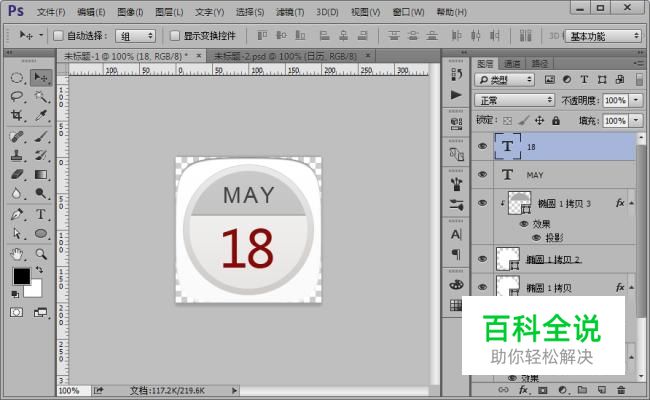
Task: Toggle Quick Mask mode
Action: (x=17, y=313)
